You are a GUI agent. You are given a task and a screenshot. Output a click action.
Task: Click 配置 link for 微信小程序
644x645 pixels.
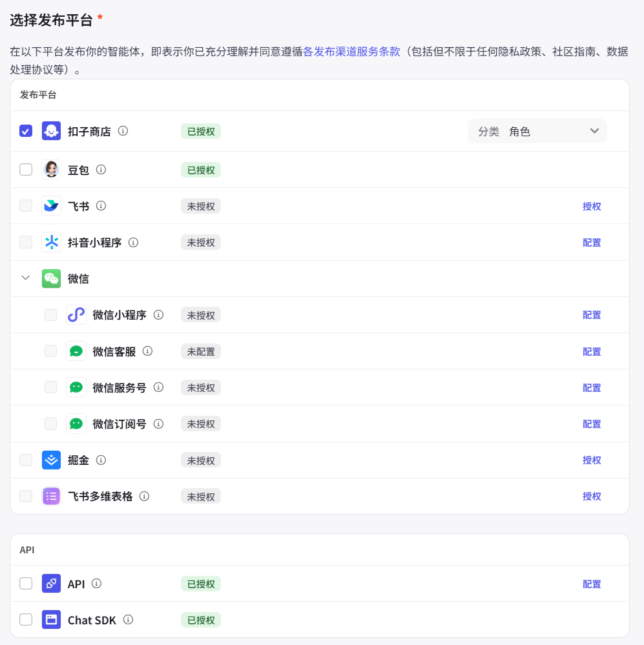pyautogui.click(x=592, y=315)
